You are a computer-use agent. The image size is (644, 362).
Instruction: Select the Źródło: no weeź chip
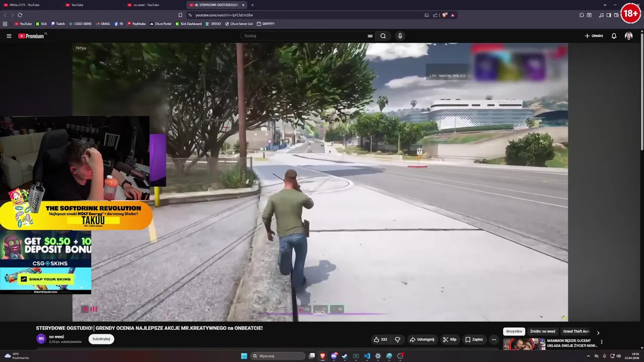point(542,331)
